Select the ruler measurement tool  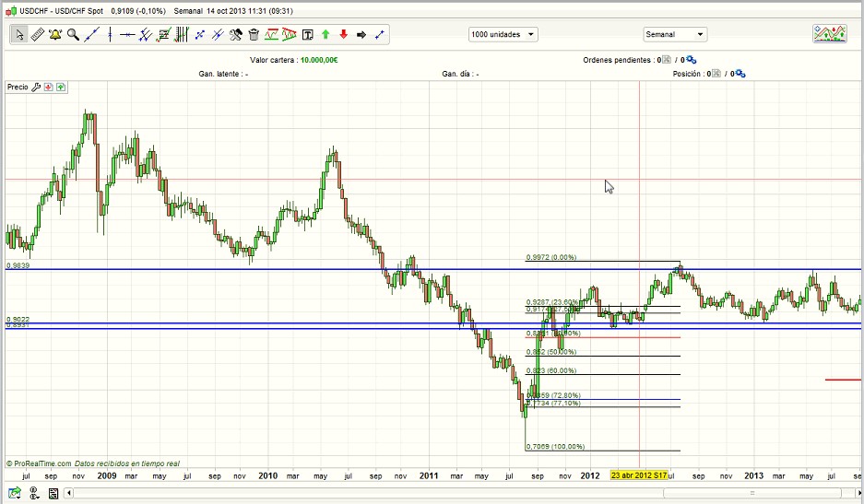pyautogui.click(x=37, y=35)
